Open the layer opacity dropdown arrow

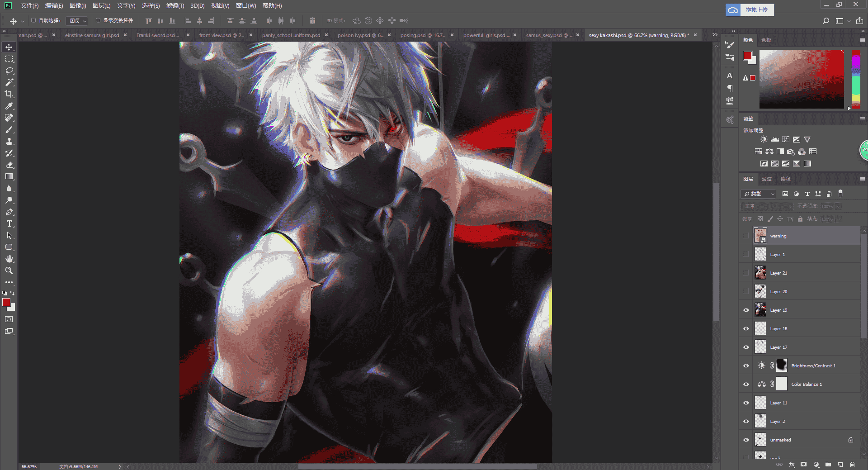(x=839, y=206)
